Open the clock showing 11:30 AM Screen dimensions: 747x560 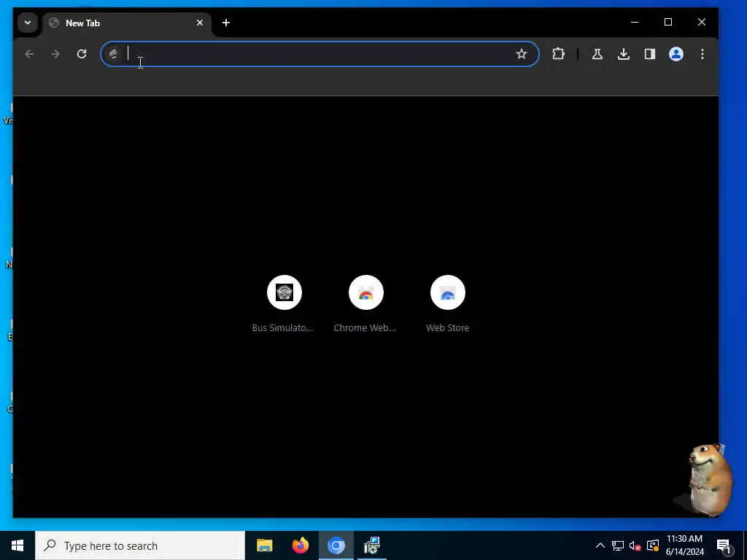[x=684, y=545]
